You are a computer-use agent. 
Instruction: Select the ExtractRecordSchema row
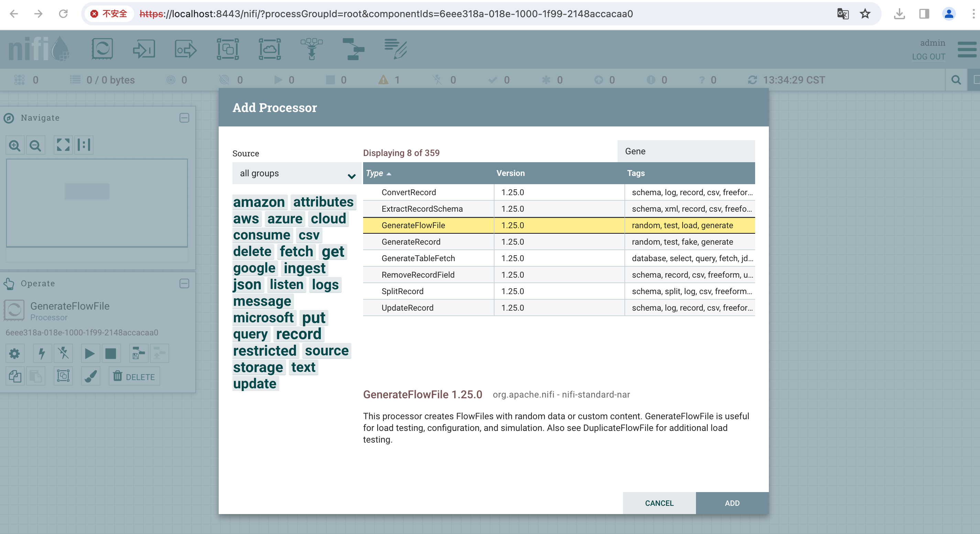coord(559,209)
